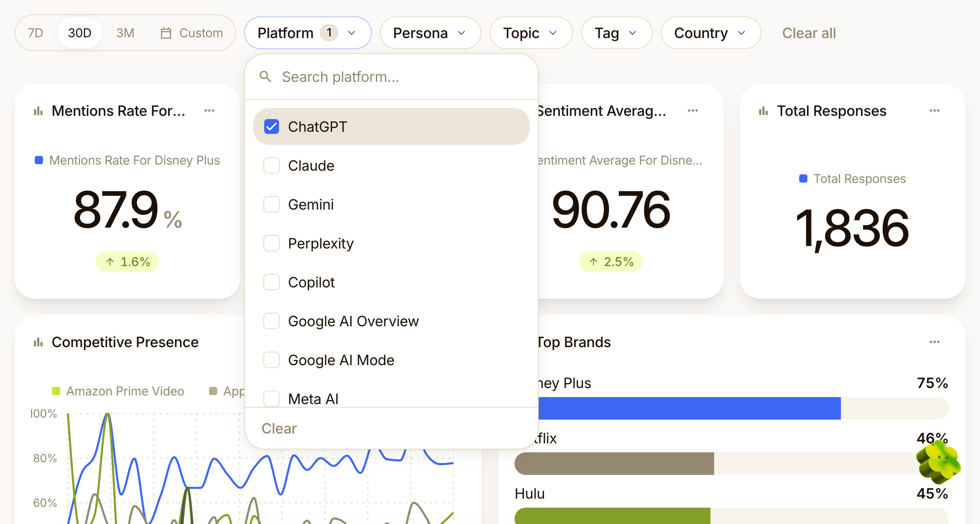Image resolution: width=980 pixels, height=524 pixels.
Task: Check the Google AI Mode checkbox
Action: [x=272, y=360]
